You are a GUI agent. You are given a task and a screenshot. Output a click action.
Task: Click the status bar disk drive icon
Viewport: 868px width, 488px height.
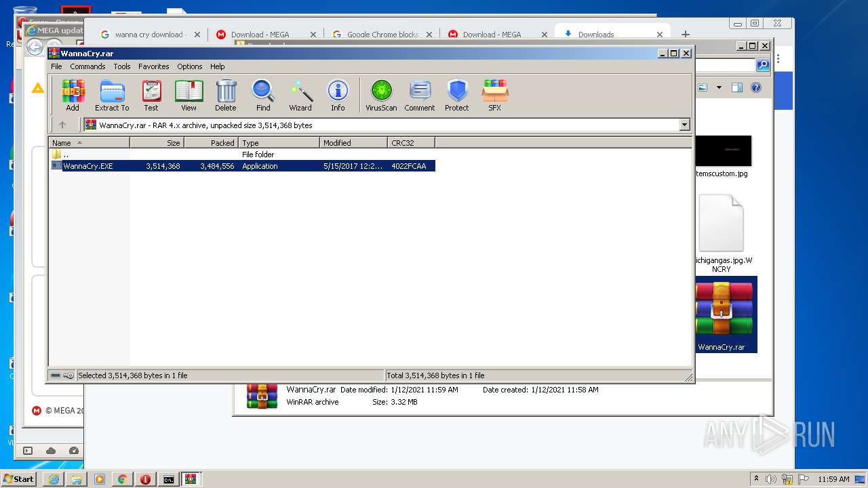click(x=56, y=375)
